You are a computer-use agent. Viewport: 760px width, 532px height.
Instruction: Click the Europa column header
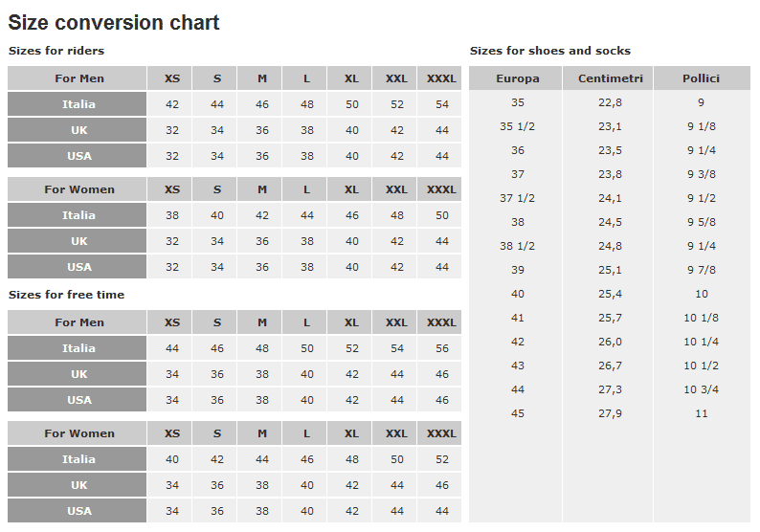(x=517, y=78)
